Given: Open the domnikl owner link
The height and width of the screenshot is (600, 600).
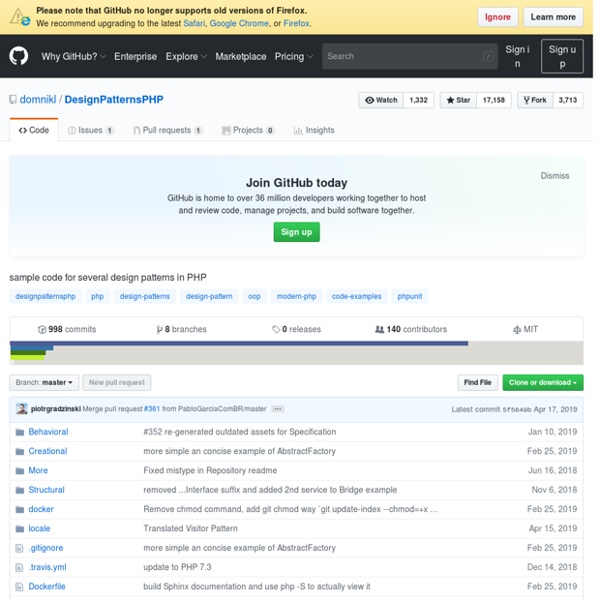Looking at the screenshot, I should (x=38, y=99).
